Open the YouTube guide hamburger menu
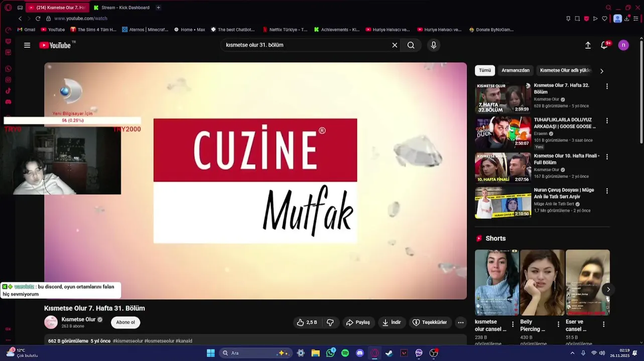Screen dimensions: 644x361 point(27,45)
